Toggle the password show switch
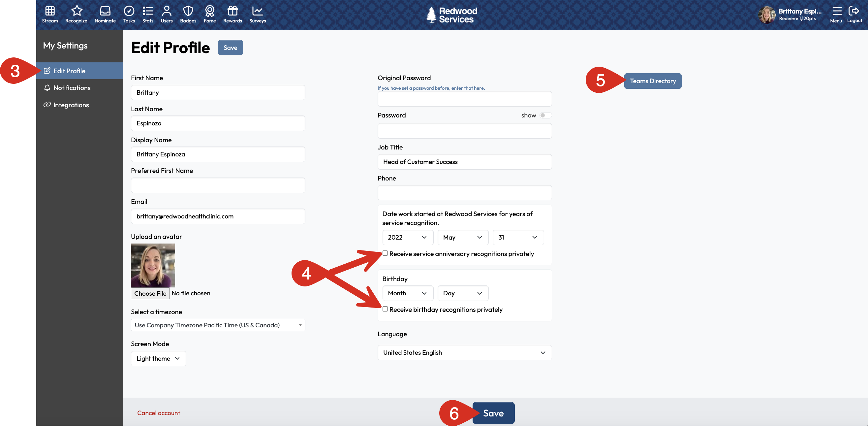The image size is (868, 427). [545, 115]
